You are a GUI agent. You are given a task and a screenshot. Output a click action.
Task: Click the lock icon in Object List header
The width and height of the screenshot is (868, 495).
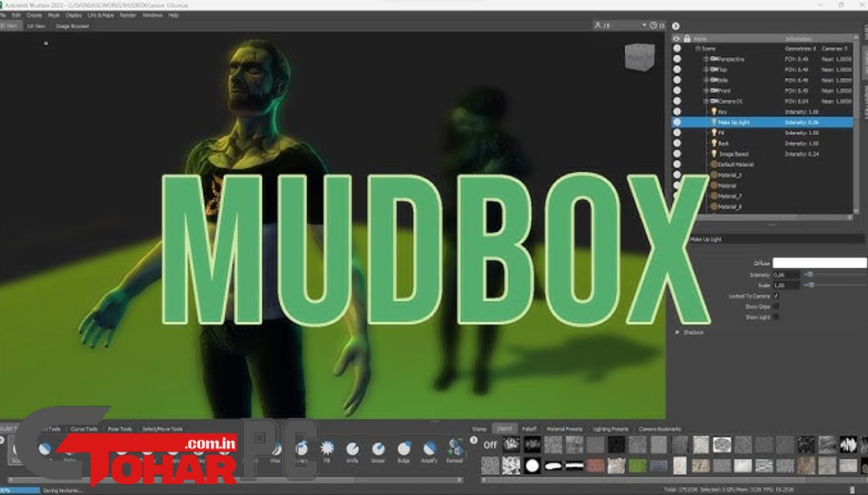(687, 39)
